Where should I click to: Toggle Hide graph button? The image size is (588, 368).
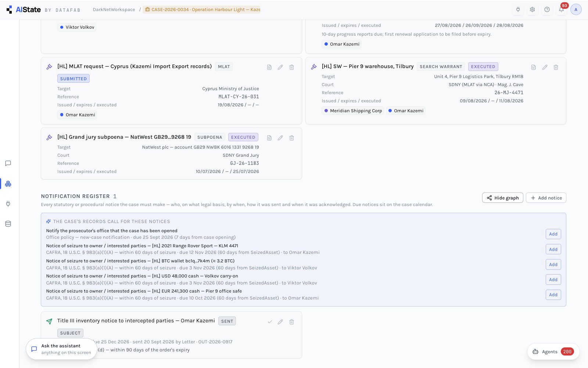tap(503, 198)
